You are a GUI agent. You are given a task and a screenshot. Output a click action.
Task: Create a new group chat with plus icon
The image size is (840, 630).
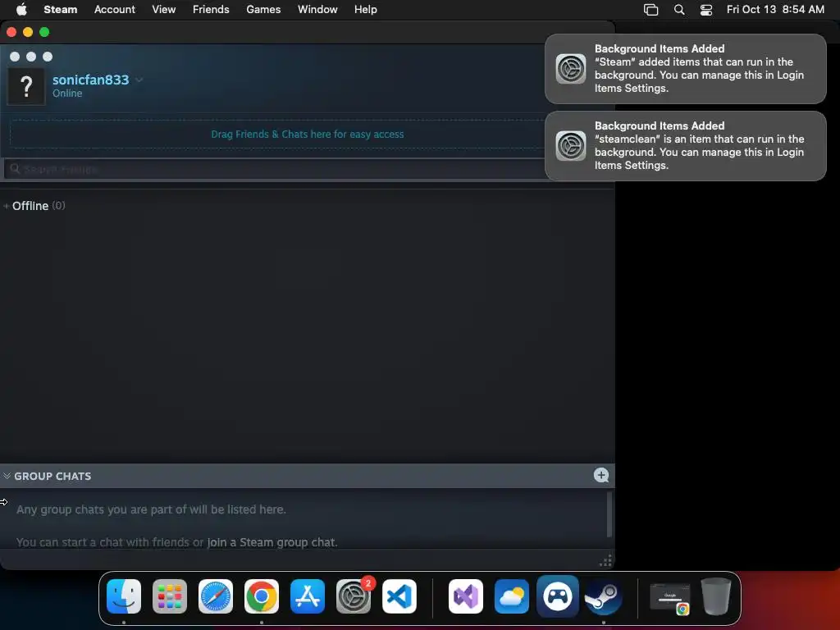pyautogui.click(x=601, y=475)
